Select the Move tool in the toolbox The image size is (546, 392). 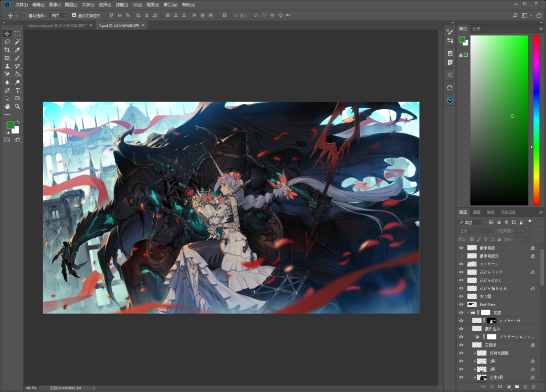tap(7, 33)
